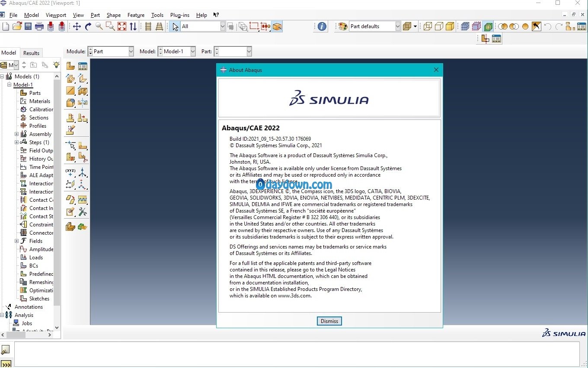Click the Dismiss button
The width and height of the screenshot is (588, 368).
[x=329, y=321]
